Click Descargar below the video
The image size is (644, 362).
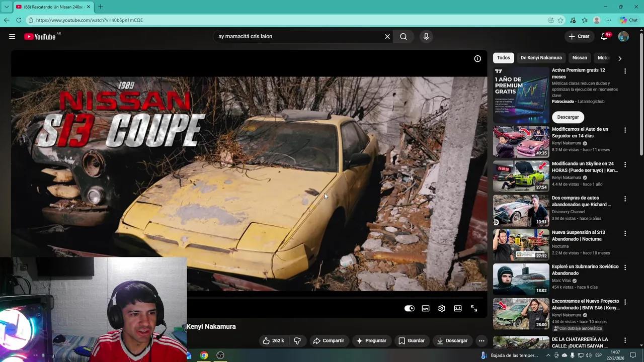452,340
